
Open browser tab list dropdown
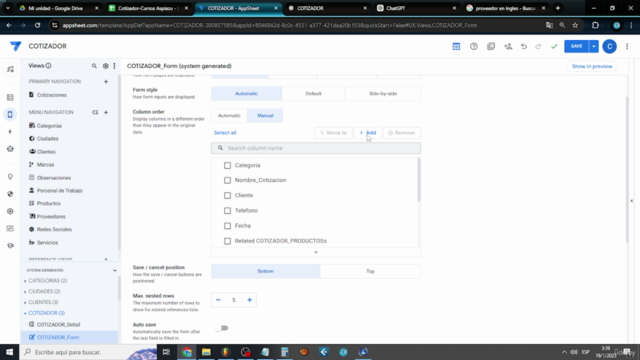[x=8, y=8]
